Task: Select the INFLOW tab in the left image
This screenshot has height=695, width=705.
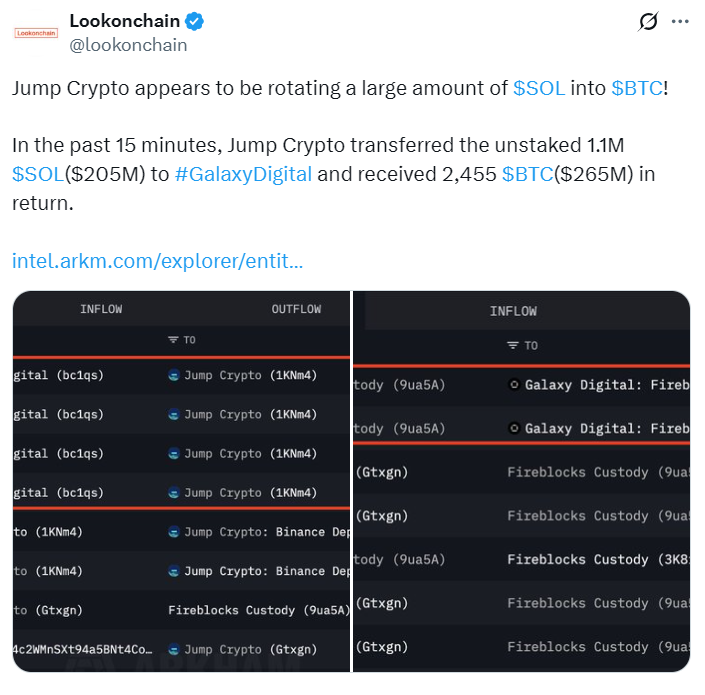Action: coord(101,309)
